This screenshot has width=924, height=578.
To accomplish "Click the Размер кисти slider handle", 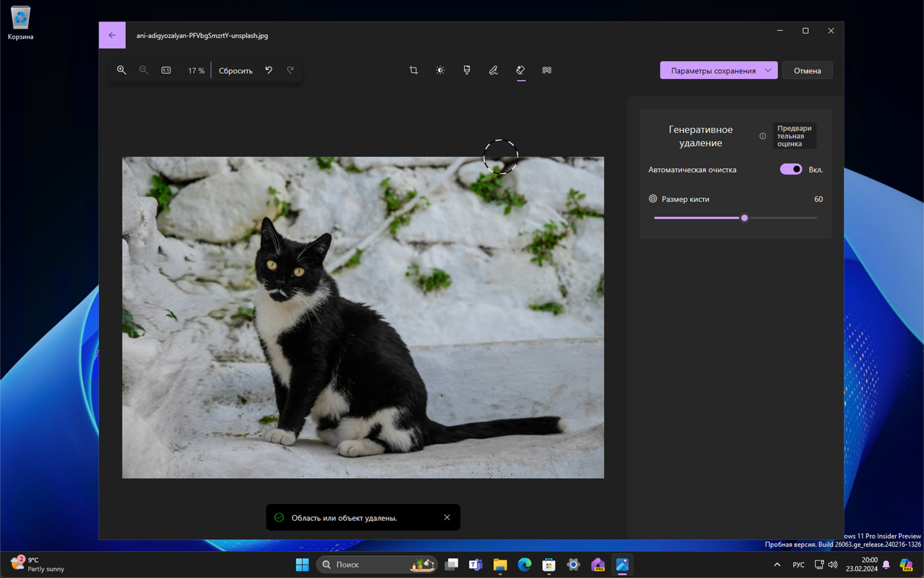I will tap(744, 218).
